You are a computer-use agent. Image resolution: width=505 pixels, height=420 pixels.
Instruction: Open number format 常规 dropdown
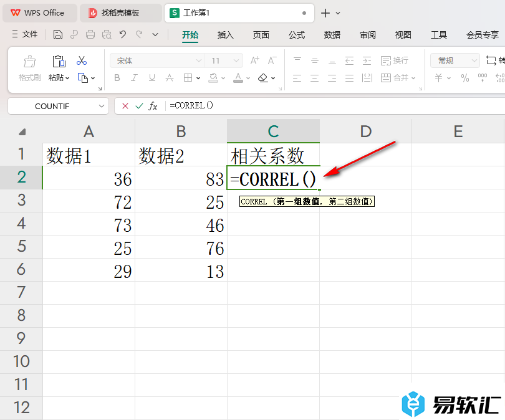455,60
